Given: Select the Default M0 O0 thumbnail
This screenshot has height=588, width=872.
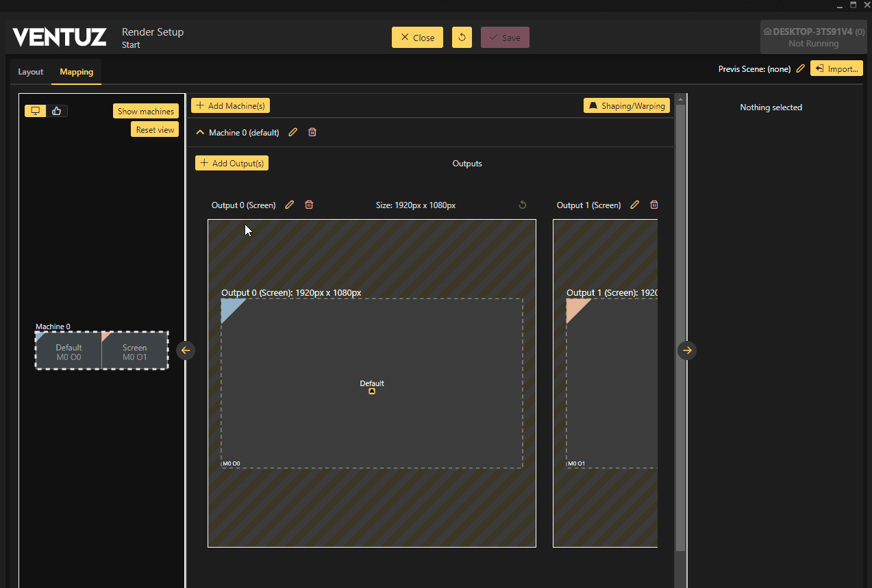Looking at the screenshot, I should coord(68,352).
